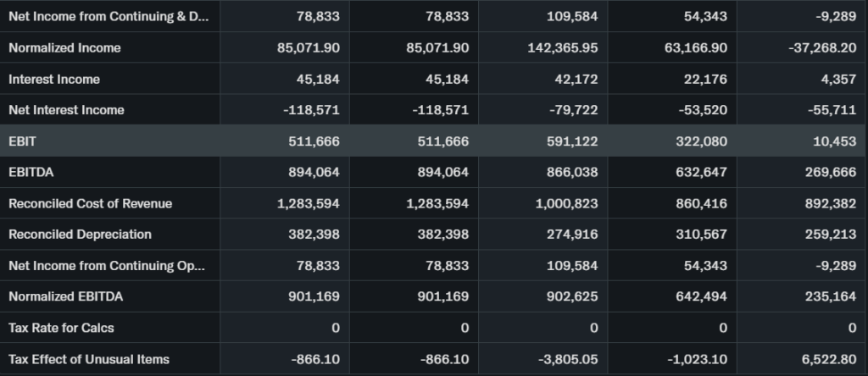This screenshot has width=868, height=376.
Task: Click the Tax Effect value 6,522.80
Action: [828, 359]
